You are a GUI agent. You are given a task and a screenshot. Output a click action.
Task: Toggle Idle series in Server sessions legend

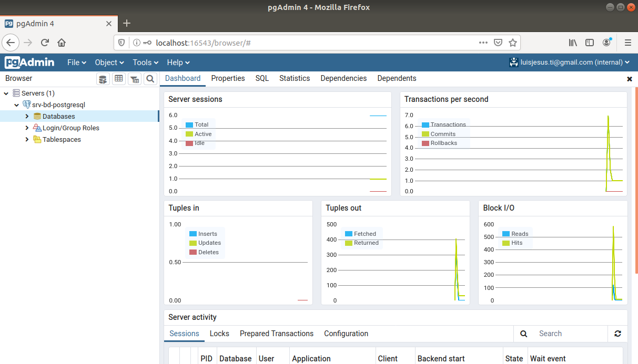click(x=195, y=143)
